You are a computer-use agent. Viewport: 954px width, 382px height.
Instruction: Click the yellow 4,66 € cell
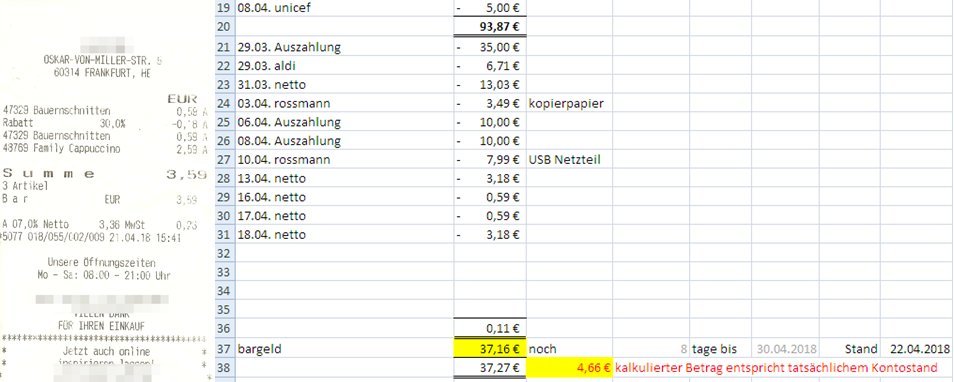(569, 367)
